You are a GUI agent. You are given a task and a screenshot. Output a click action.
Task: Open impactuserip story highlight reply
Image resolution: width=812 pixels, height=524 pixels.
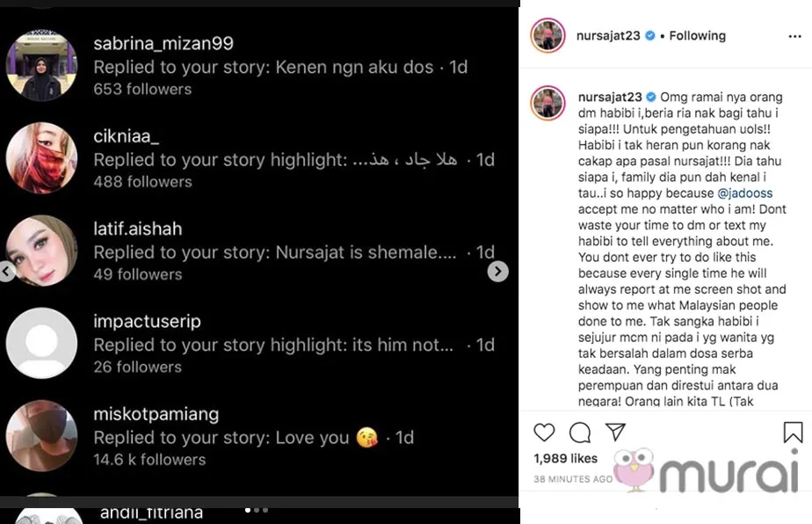tap(273, 345)
